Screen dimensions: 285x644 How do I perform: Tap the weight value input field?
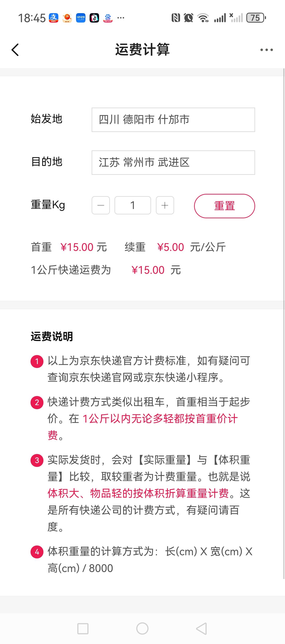pos(133,206)
